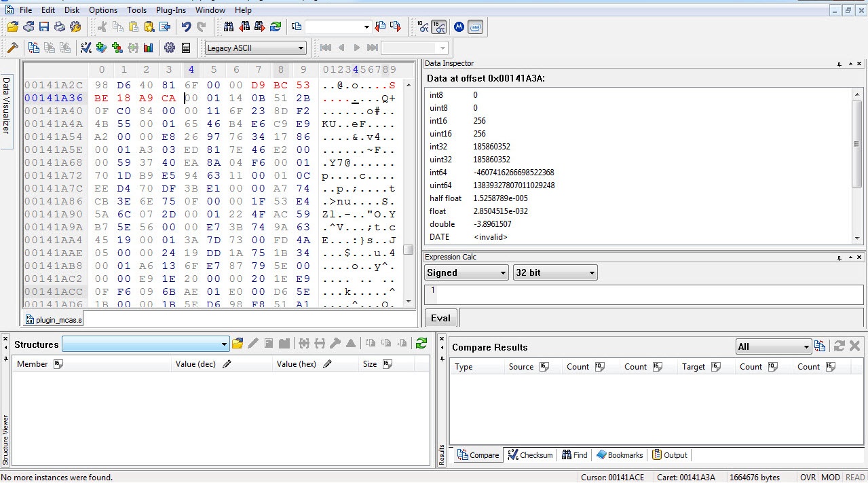This screenshot has width=868, height=483.
Task: Click the hex editor vertical scrollbar thumb
Action: click(x=408, y=249)
